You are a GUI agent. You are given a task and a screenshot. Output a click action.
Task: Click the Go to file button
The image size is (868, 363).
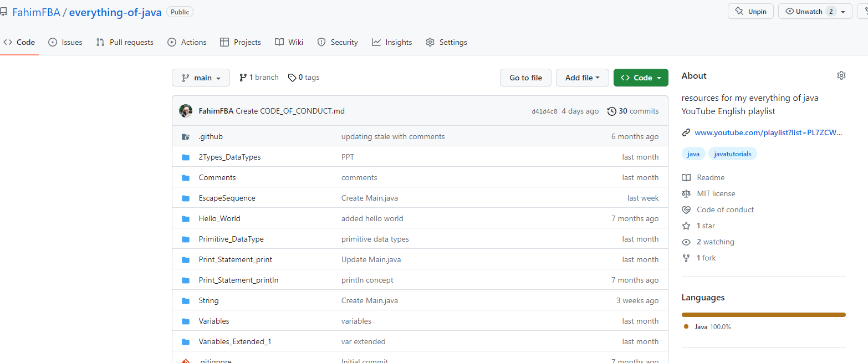tap(525, 78)
